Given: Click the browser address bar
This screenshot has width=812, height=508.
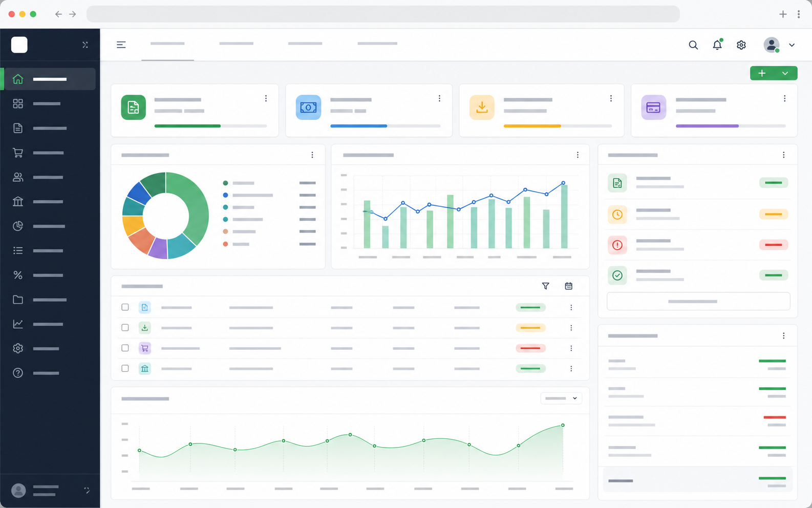Looking at the screenshot, I should [x=383, y=14].
